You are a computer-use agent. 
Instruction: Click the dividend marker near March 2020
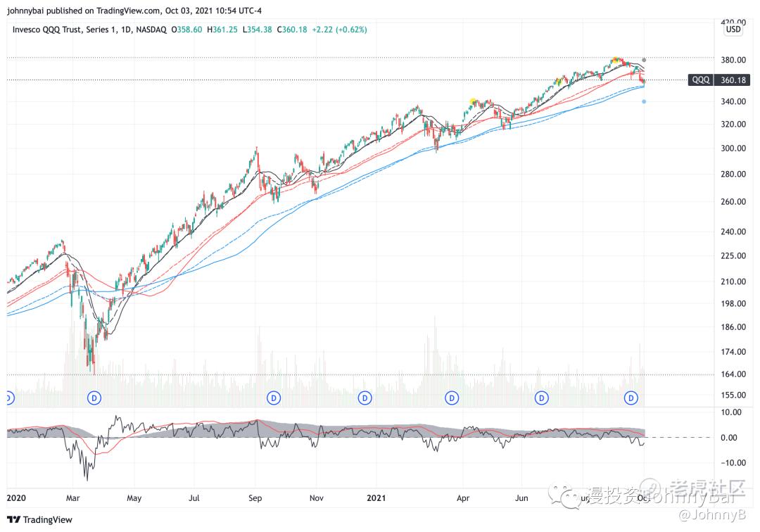click(94, 398)
